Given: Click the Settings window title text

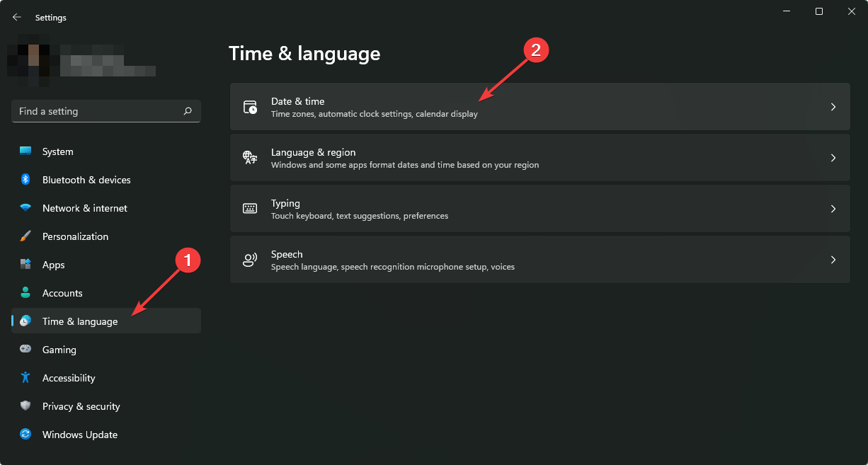Looking at the screenshot, I should 51,17.
